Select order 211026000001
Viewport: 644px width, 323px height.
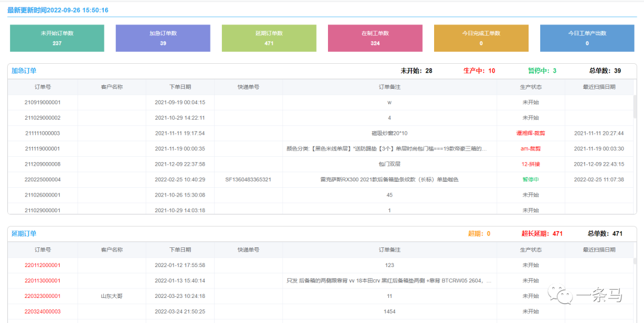click(43, 195)
